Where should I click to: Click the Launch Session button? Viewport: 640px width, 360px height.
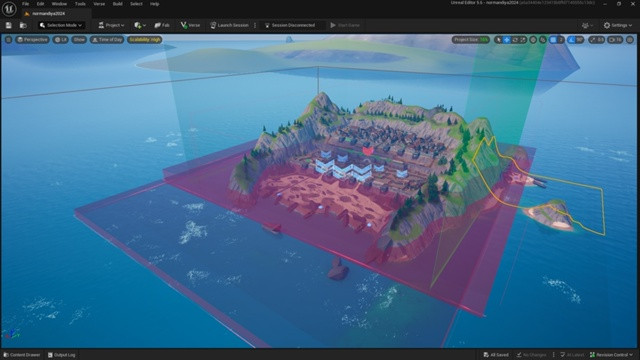click(229, 25)
